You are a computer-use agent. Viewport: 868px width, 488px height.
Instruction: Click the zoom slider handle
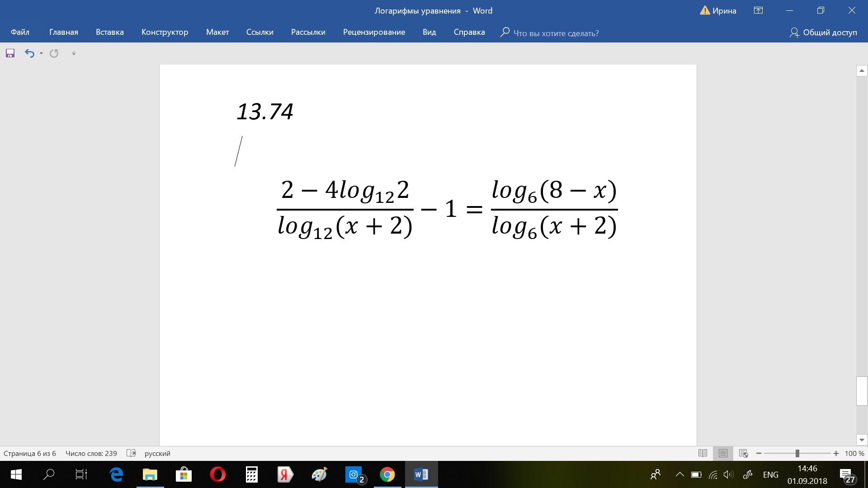tap(797, 453)
